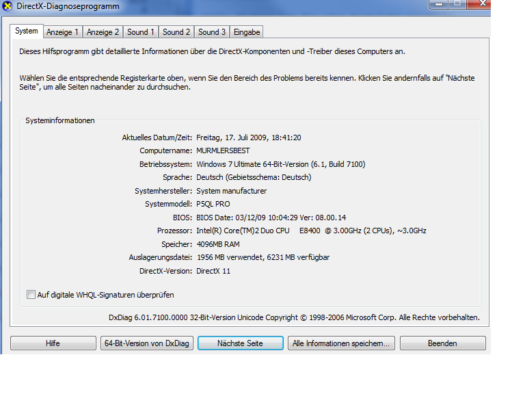This screenshot has width=525, height=420.
Task: Switch to the System tab
Action: [27, 31]
